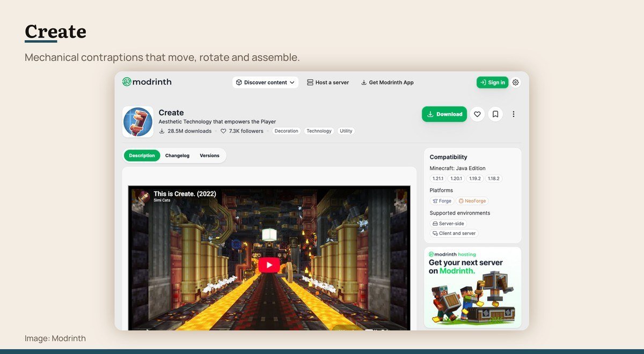Select the Utility category tag
The height and width of the screenshot is (354, 644).
pyautogui.click(x=346, y=131)
